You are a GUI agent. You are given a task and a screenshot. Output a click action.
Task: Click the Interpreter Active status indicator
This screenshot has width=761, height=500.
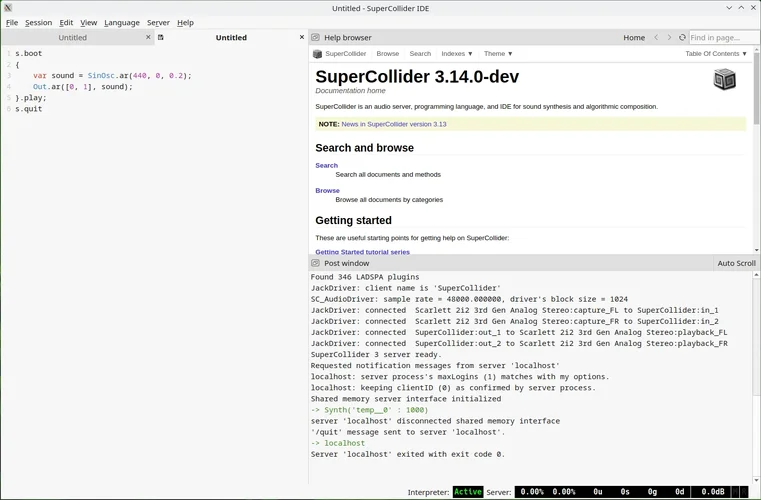pyautogui.click(x=467, y=492)
